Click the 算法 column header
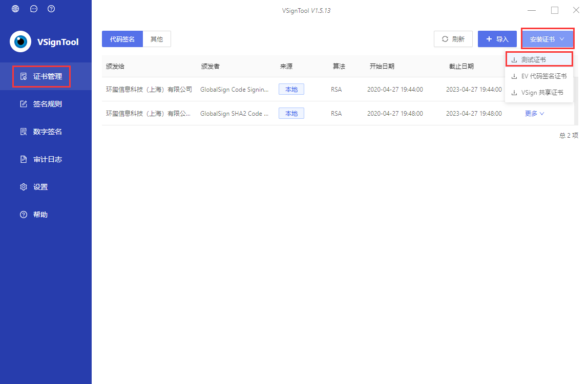588x384 pixels. point(339,67)
